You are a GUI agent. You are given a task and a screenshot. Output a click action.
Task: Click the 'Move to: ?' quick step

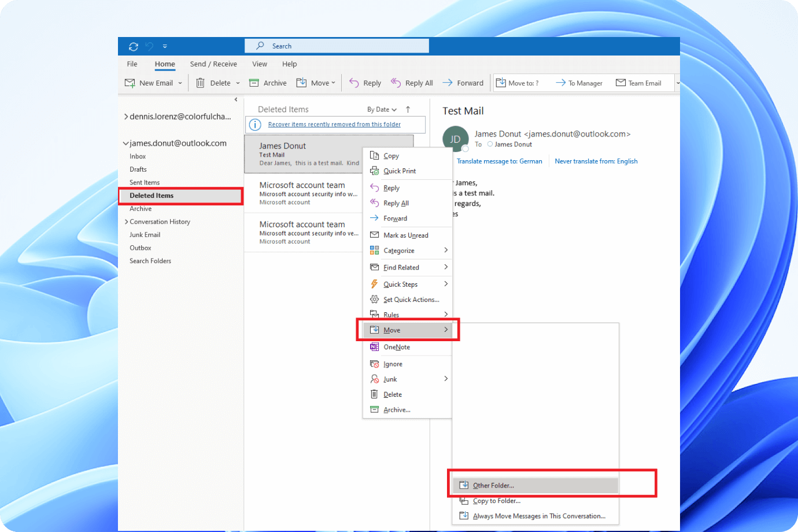point(517,83)
